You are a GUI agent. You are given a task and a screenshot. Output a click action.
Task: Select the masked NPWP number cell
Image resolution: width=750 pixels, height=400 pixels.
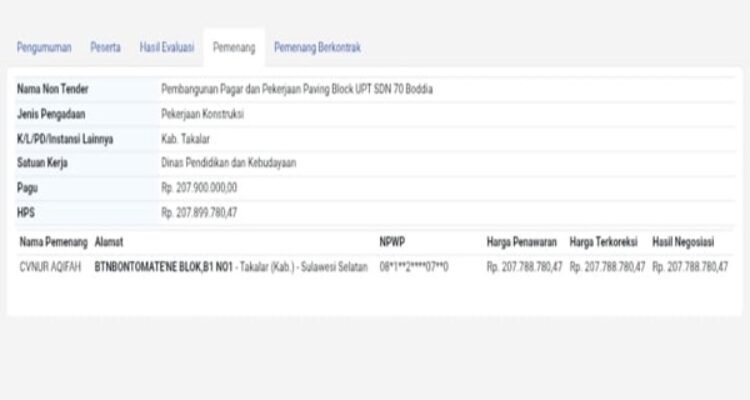[414, 267]
